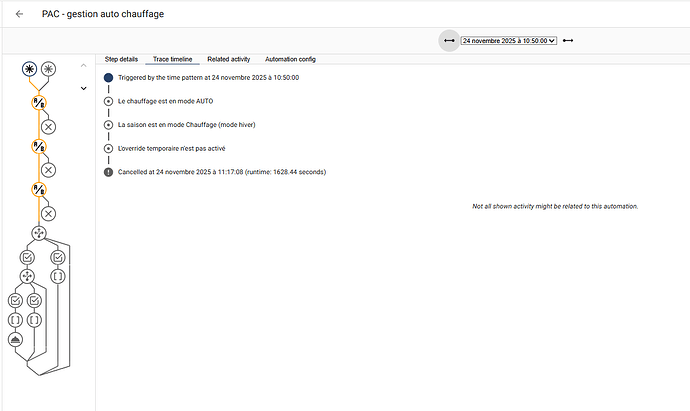Viewport: 690px width, 411px height.
Task: Go back using the header arrow
Action: 19,14
